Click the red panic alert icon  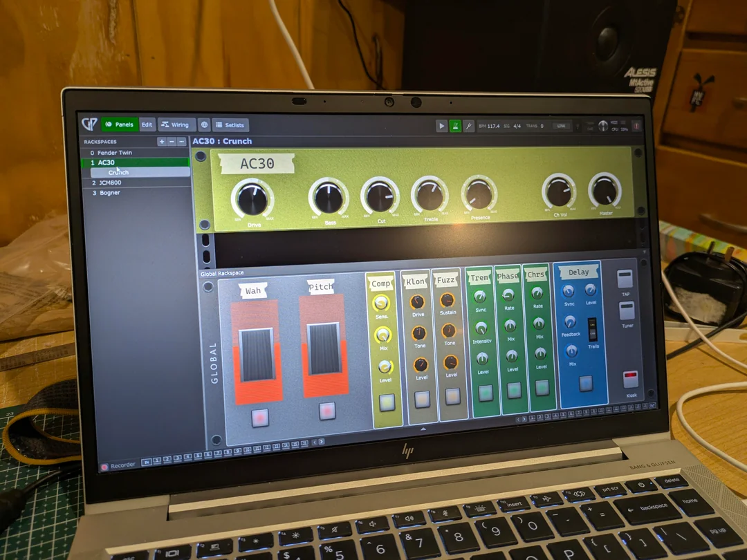(x=636, y=126)
